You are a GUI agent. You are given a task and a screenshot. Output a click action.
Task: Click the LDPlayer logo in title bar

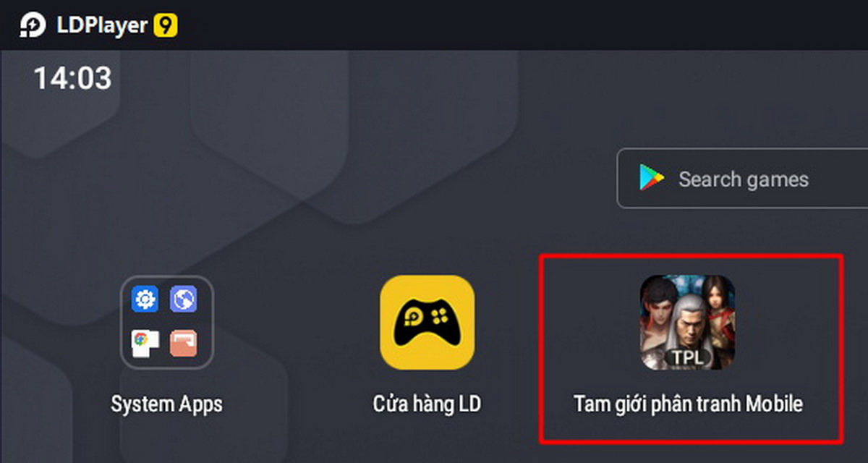33,25
